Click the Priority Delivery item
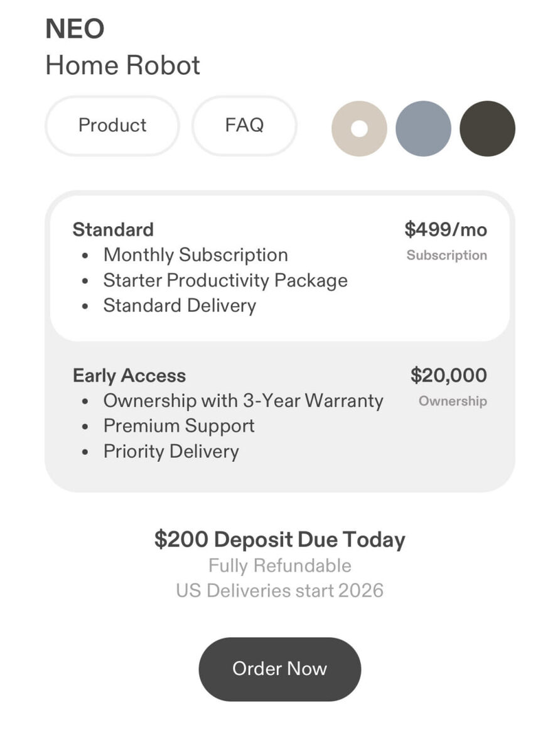This screenshot has width=560, height=754. 171,452
